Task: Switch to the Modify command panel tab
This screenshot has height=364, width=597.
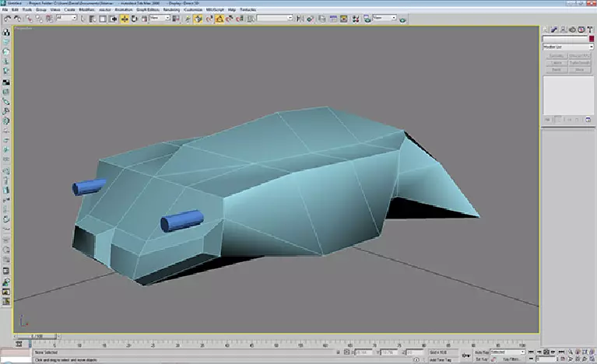Action: [555, 31]
